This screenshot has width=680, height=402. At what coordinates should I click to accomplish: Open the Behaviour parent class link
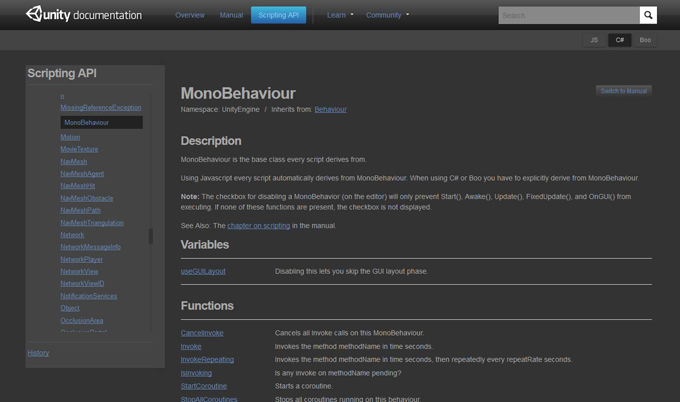(x=330, y=109)
